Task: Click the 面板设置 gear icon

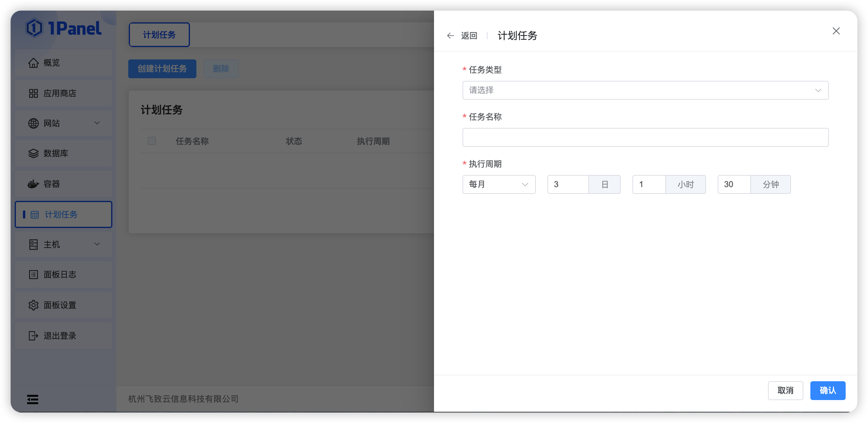Action: pos(33,305)
